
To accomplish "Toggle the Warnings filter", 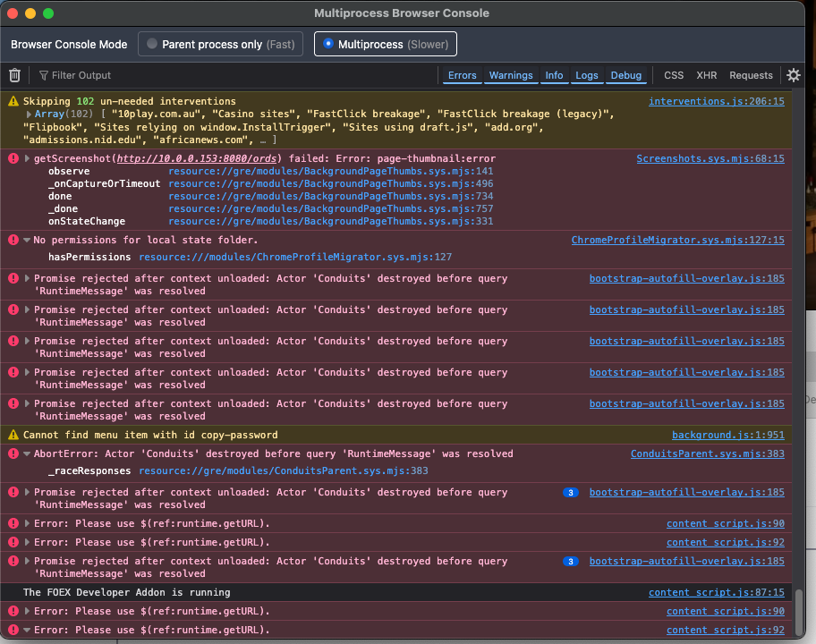I will 511,75.
